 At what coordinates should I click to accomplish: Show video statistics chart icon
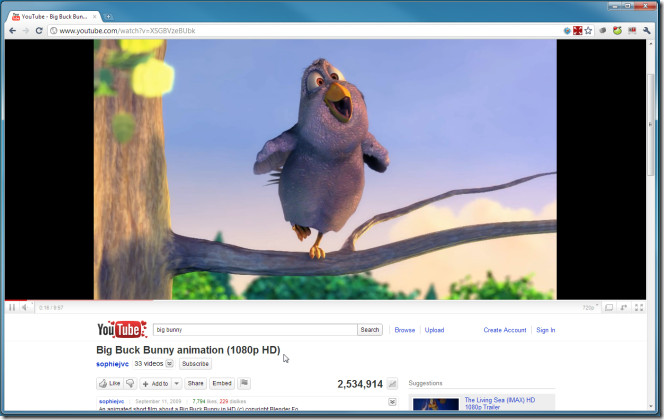click(393, 384)
